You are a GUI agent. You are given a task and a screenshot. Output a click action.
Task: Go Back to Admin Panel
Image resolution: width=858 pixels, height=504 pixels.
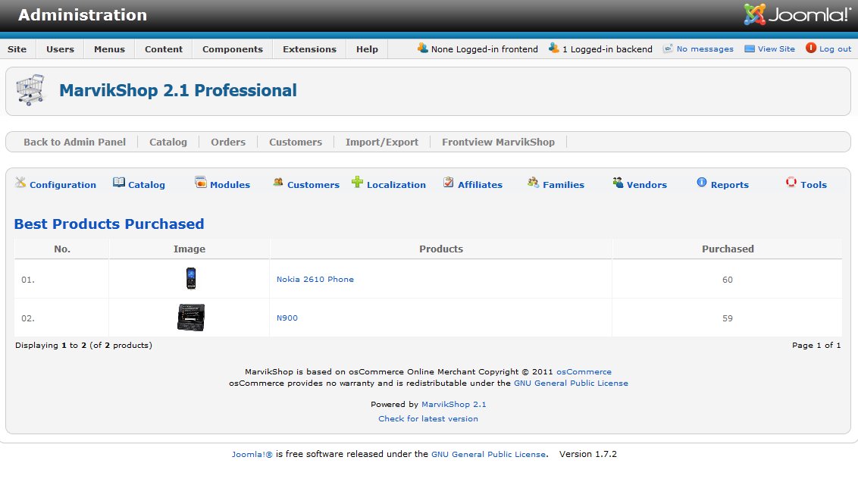click(x=74, y=142)
